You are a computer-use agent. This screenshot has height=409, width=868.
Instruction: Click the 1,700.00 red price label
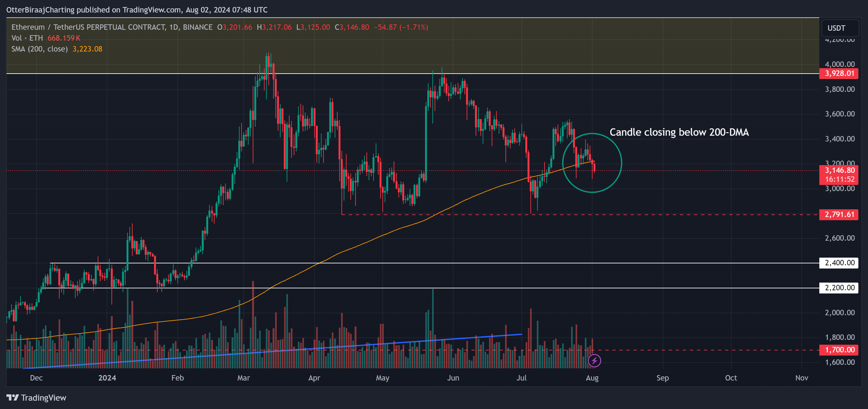[839, 350]
